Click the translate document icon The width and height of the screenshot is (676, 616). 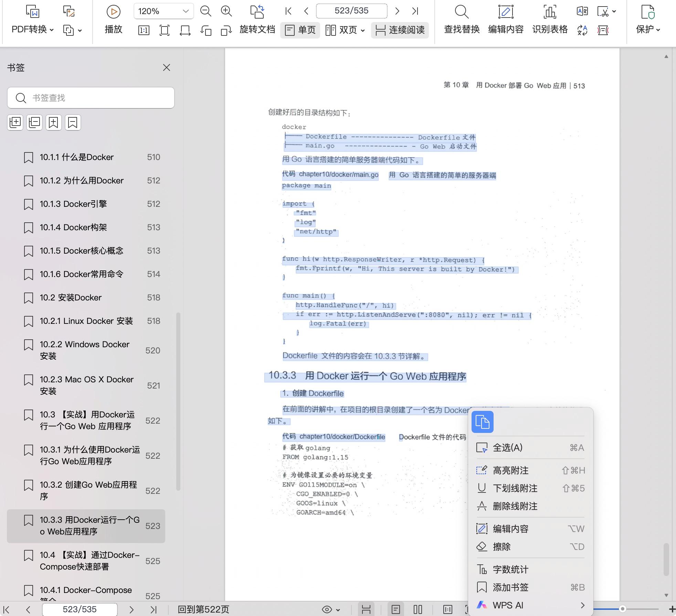pos(582,11)
